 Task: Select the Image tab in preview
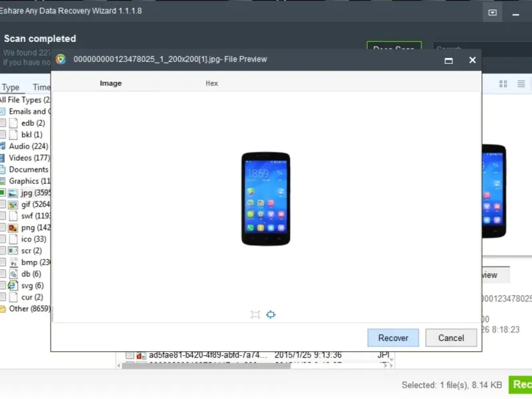(x=110, y=83)
